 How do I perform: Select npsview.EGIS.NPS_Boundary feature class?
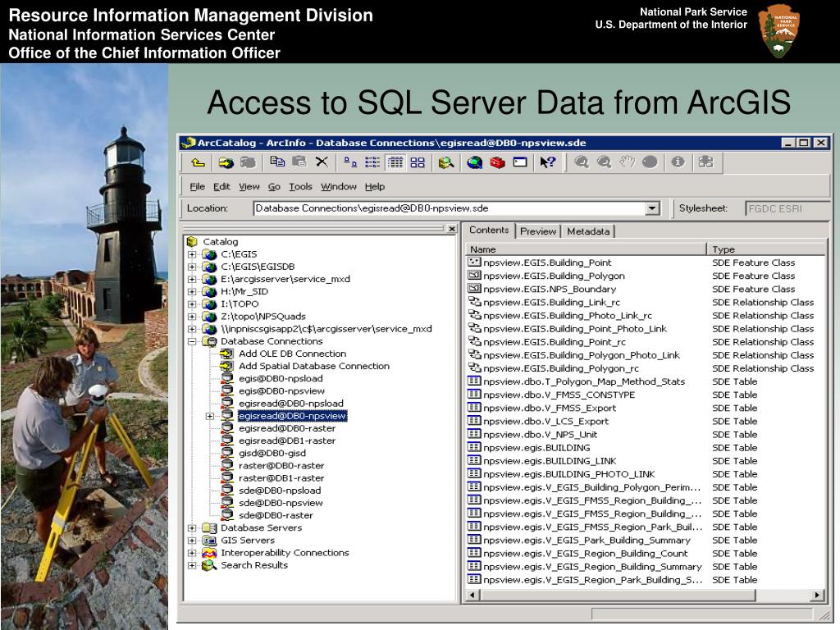[x=550, y=290]
